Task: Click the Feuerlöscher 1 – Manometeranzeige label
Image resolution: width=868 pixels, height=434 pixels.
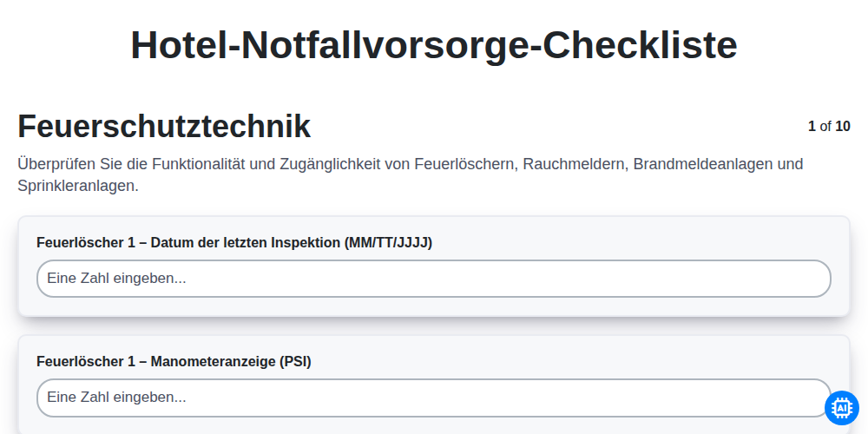Action: (174, 361)
